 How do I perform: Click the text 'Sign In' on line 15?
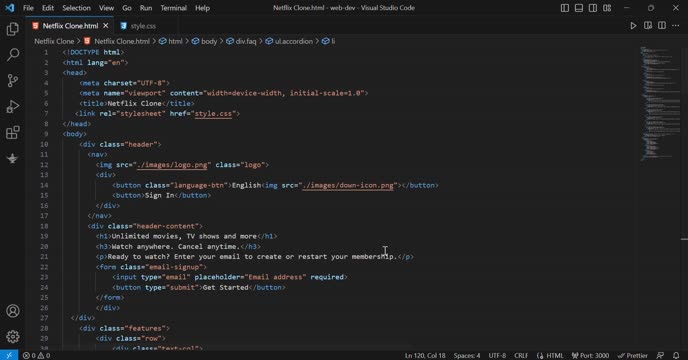click(x=159, y=195)
